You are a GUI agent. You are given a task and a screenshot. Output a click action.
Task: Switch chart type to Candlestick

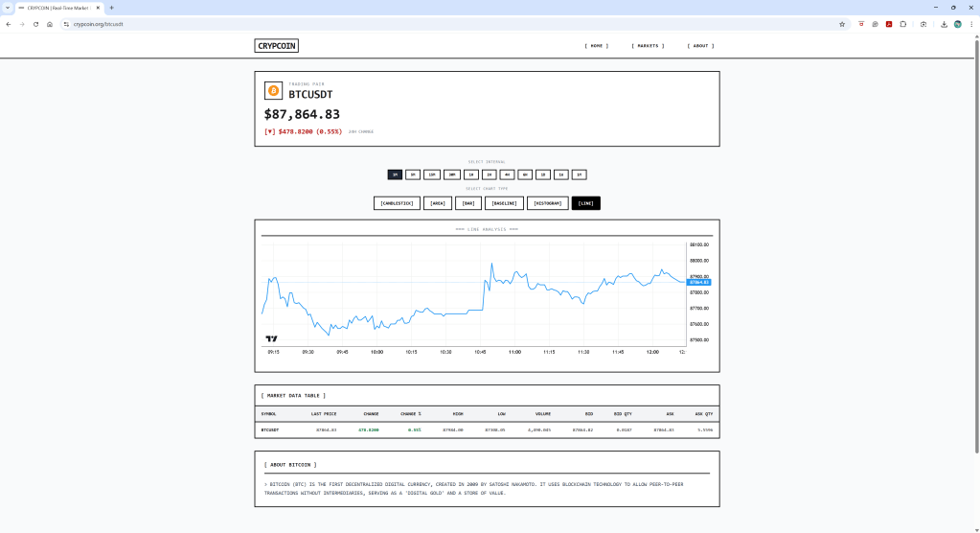point(397,203)
